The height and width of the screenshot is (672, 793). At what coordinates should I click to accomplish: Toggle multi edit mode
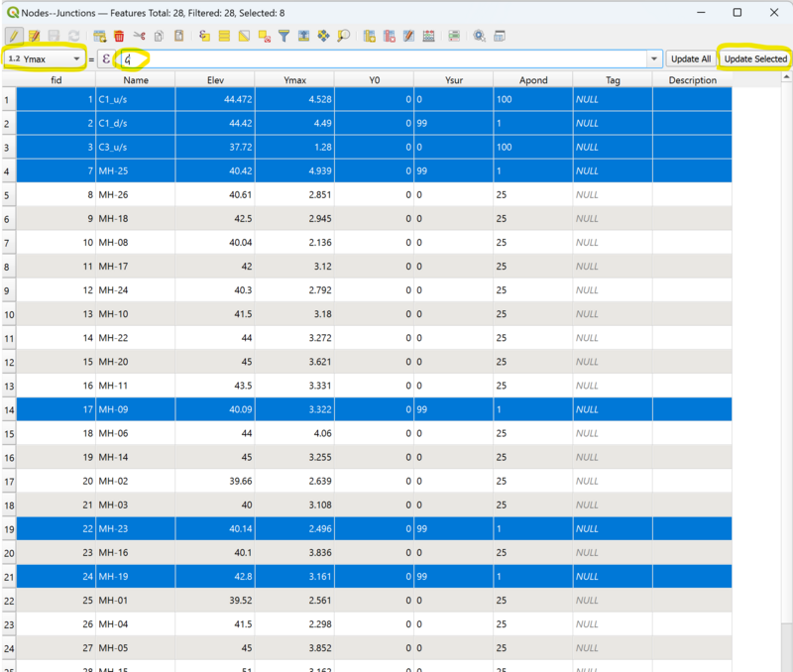(x=34, y=36)
